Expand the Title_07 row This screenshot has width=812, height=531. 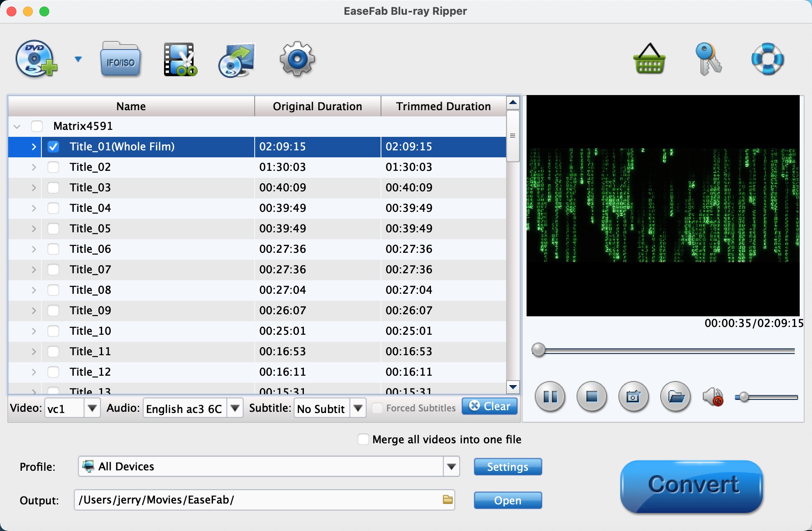[34, 270]
